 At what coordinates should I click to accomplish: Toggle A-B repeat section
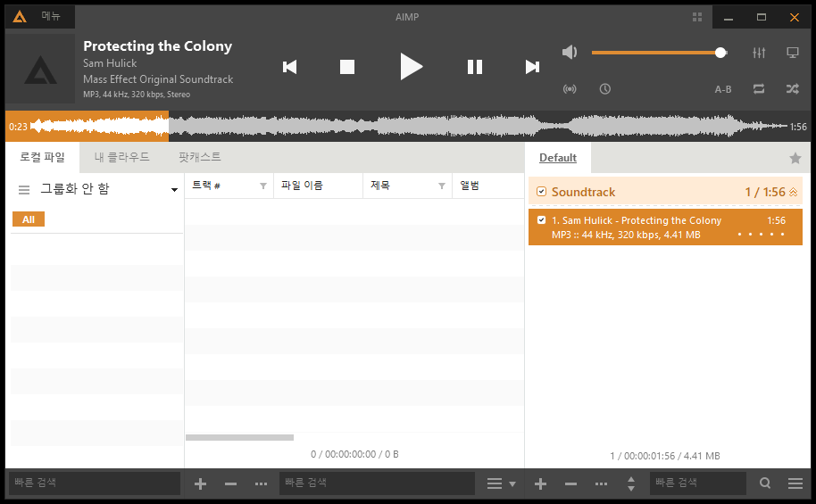723,89
